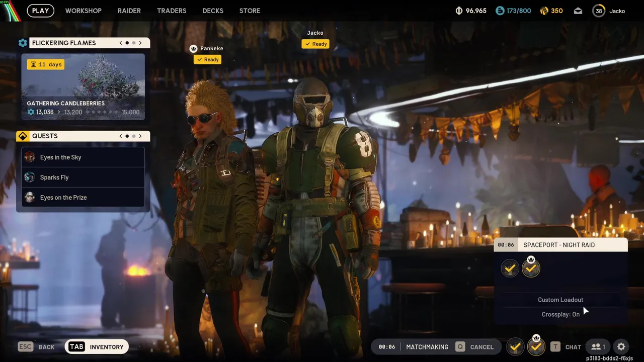Select Pankeke player name label
Image resolution: width=644 pixels, height=362 pixels.
point(212,48)
